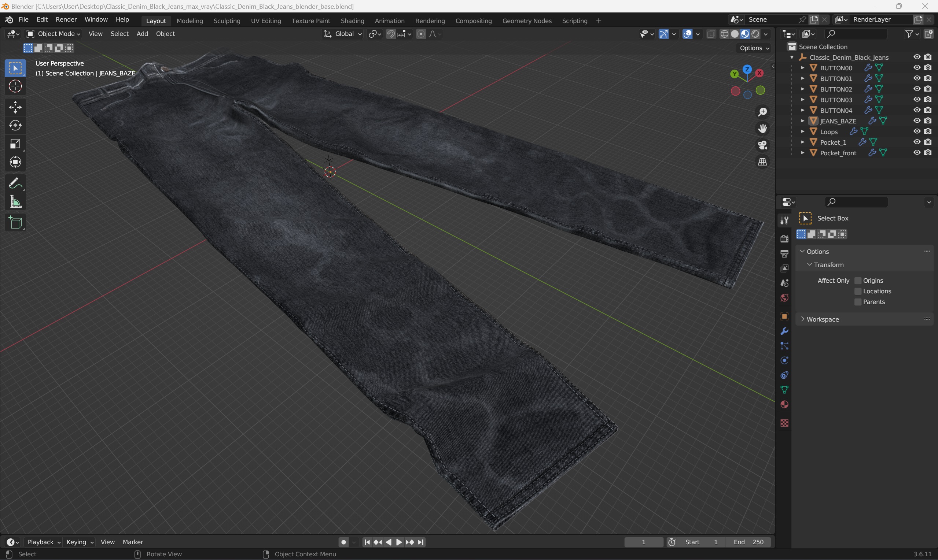Select the Annotate tool
This screenshot has width=938, height=560.
pos(15,184)
